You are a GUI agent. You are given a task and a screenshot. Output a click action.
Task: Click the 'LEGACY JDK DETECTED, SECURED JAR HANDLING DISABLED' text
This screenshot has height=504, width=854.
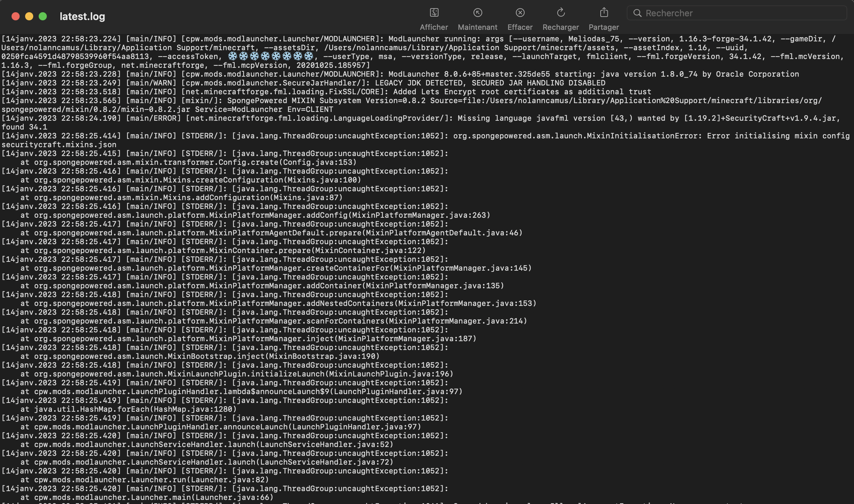pyautogui.click(x=490, y=83)
